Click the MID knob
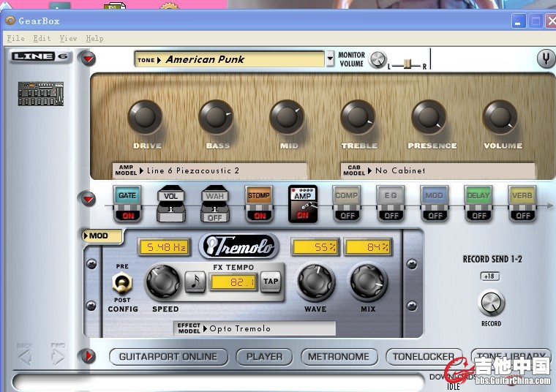This screenshot has width=556, height=392. (287, 117)
